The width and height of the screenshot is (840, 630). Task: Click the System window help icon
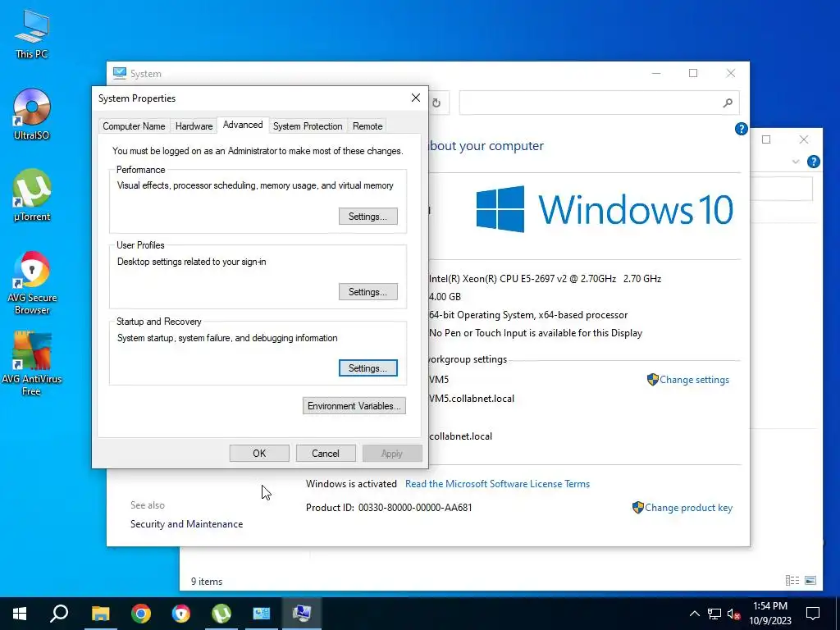click(741, 129)
